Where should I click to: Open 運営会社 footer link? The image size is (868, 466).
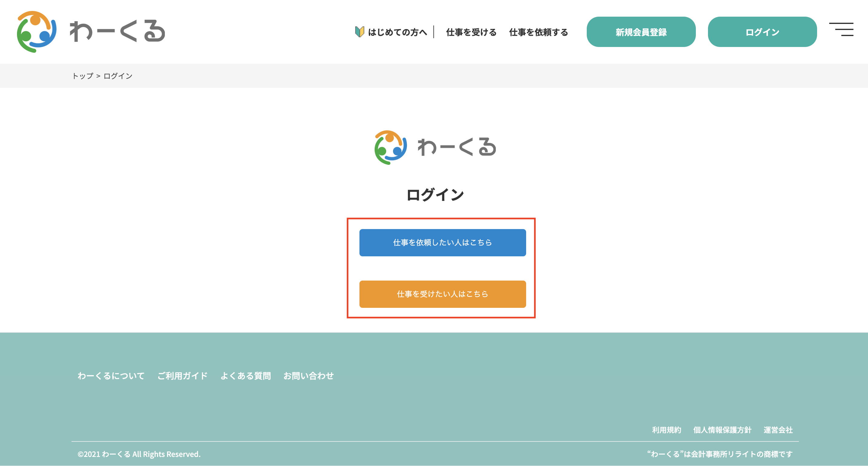[x=778, y=430]
